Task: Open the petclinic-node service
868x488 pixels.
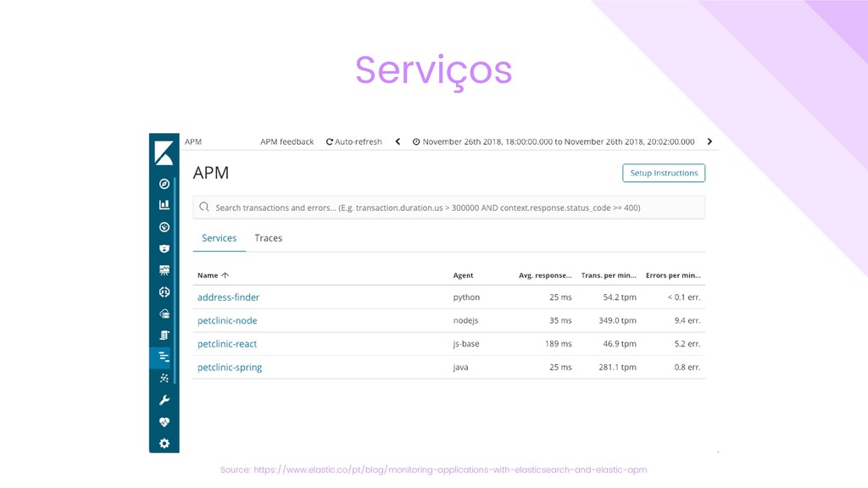Action: (227, 320)
